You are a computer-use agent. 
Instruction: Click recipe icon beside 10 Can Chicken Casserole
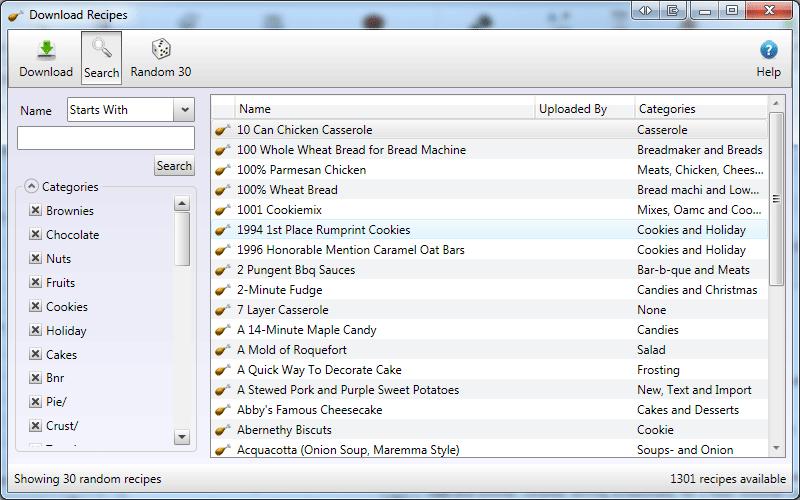tap(222, 130)
